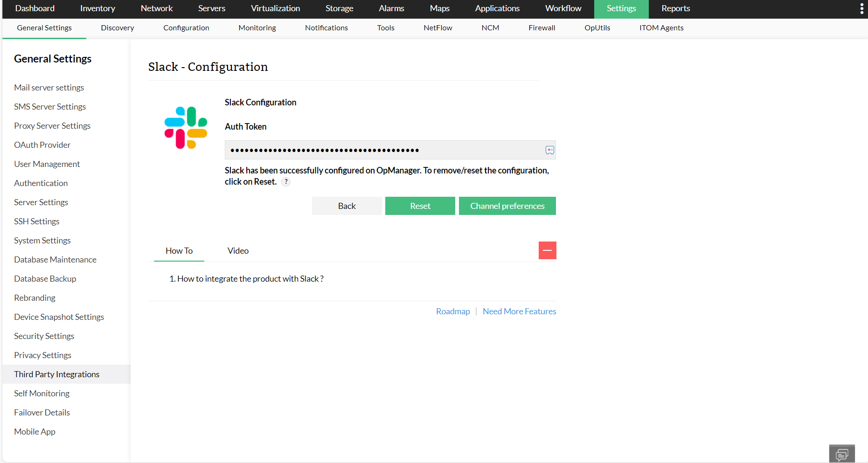Viewport: 868px width, 463px height.
Task: Open the Servers menu
Action: 212,8
